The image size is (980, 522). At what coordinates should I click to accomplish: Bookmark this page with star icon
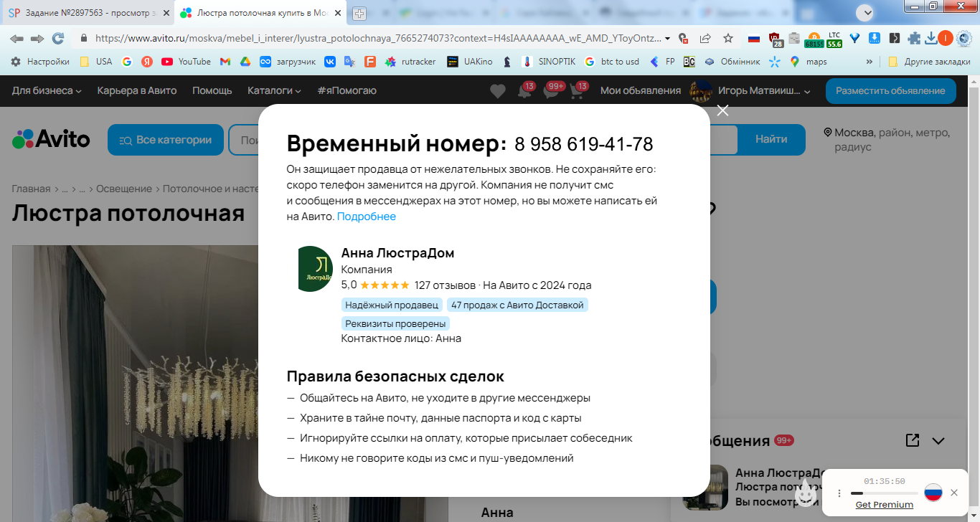click(728, 38)
